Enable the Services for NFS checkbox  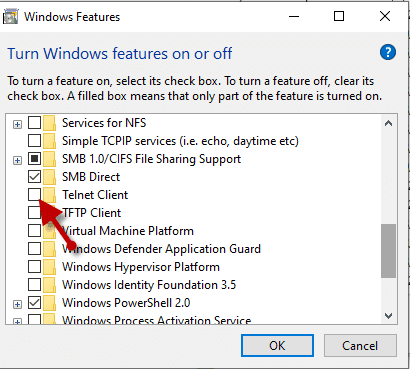(x=34, y=123)
